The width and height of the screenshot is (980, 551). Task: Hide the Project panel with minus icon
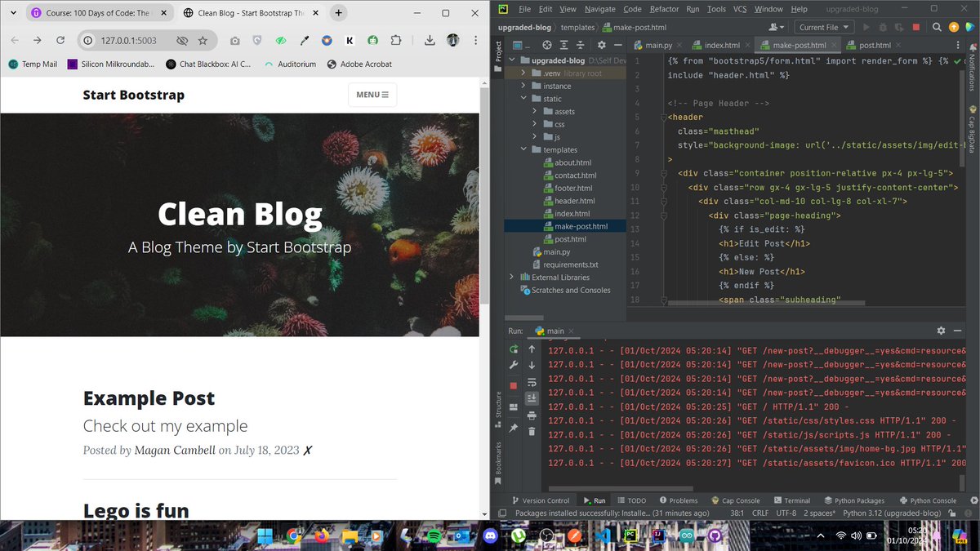(619, 45)
